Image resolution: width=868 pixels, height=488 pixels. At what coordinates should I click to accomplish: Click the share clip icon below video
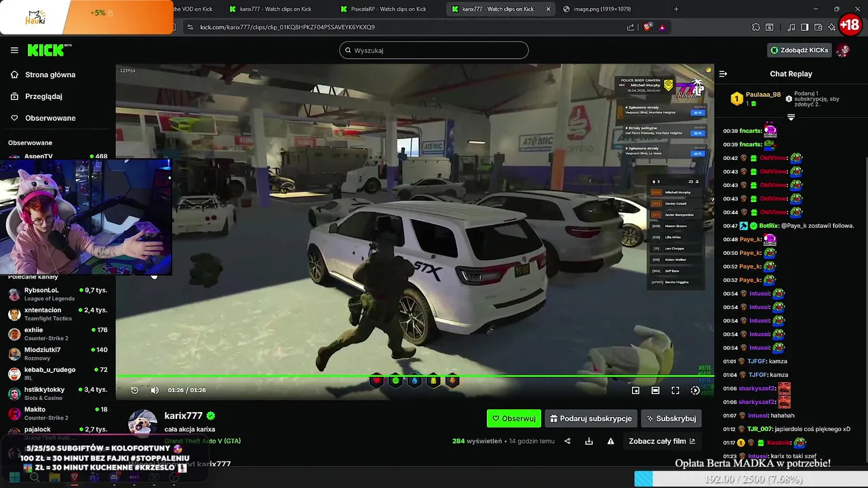click(568, 441)
